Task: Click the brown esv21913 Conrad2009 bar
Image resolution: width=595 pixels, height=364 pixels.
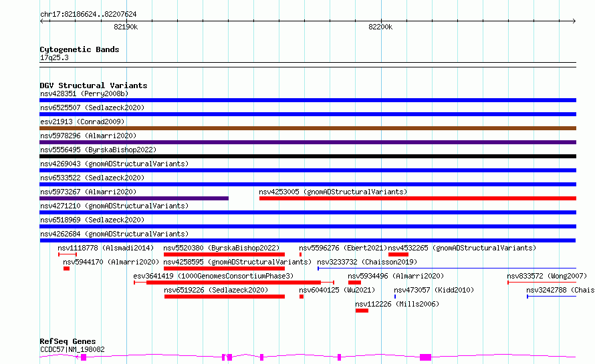Action: click(x=308, y=128)
